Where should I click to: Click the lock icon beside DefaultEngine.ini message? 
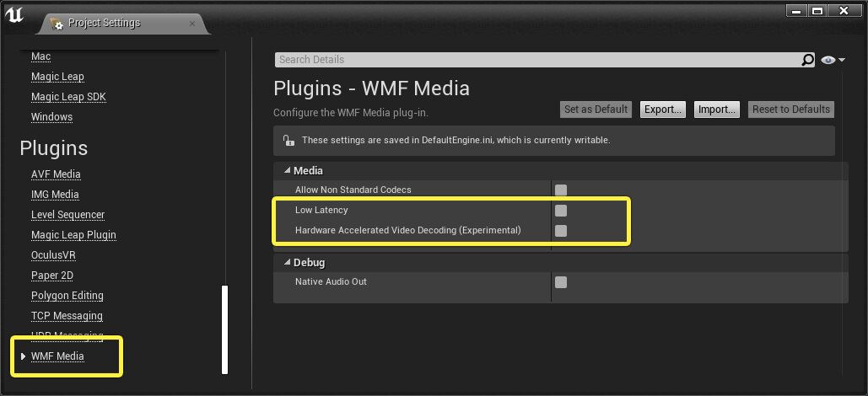tap(288, 140)
